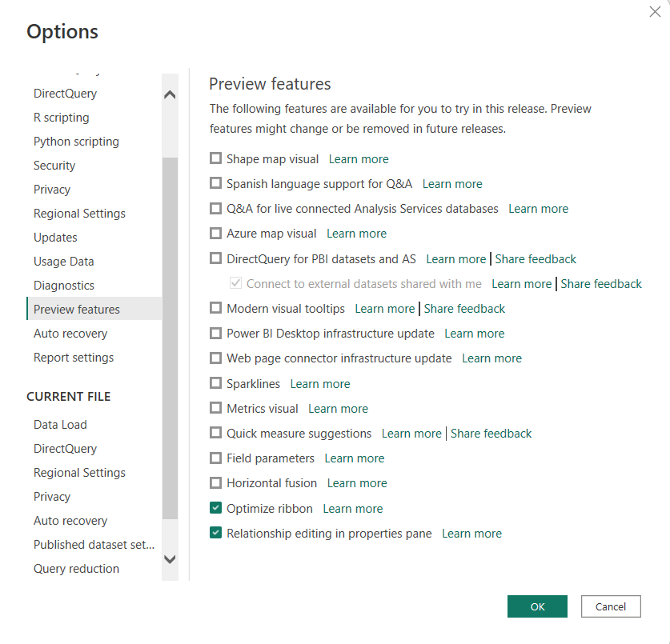670x644 pixels.
Task: Go to Data Load under Current File
Action: click(x=60, y=425)
